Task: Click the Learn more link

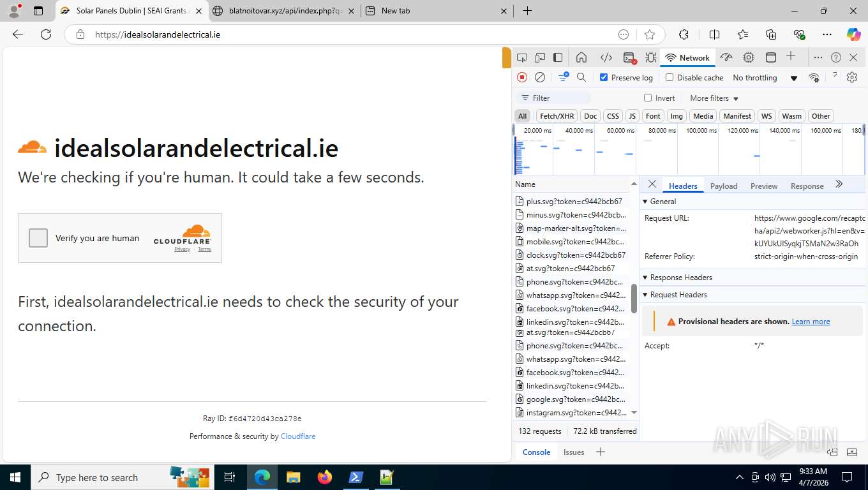Action: (811, 322)
